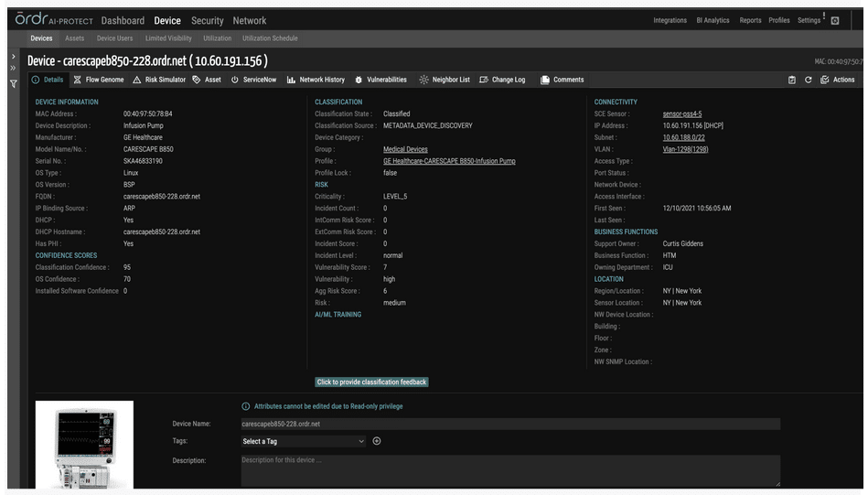Select the MAC address value 00:40:97:50:78:B4
Screen dimensions: 868x495
click(x=148, y=114)
